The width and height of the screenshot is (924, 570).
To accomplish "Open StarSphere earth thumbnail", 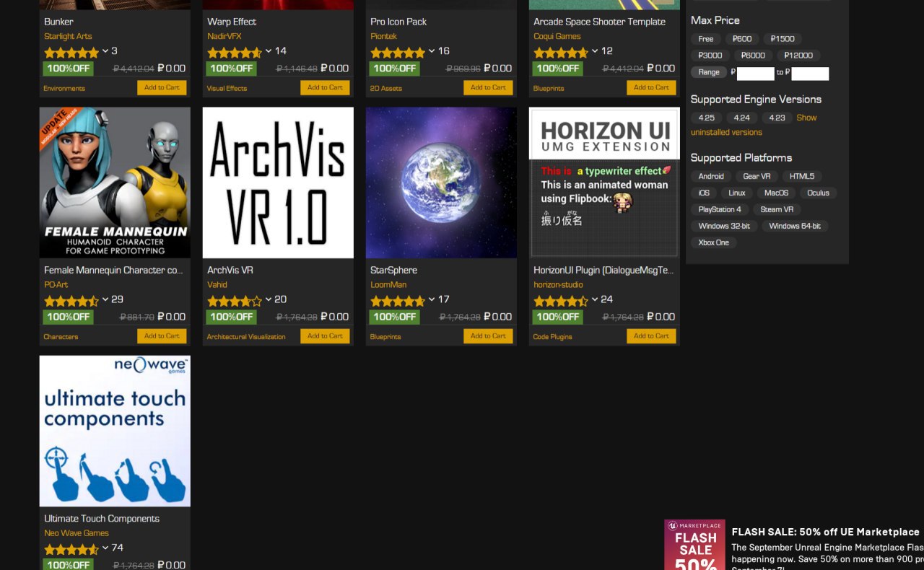I will [x=441, y=183].
